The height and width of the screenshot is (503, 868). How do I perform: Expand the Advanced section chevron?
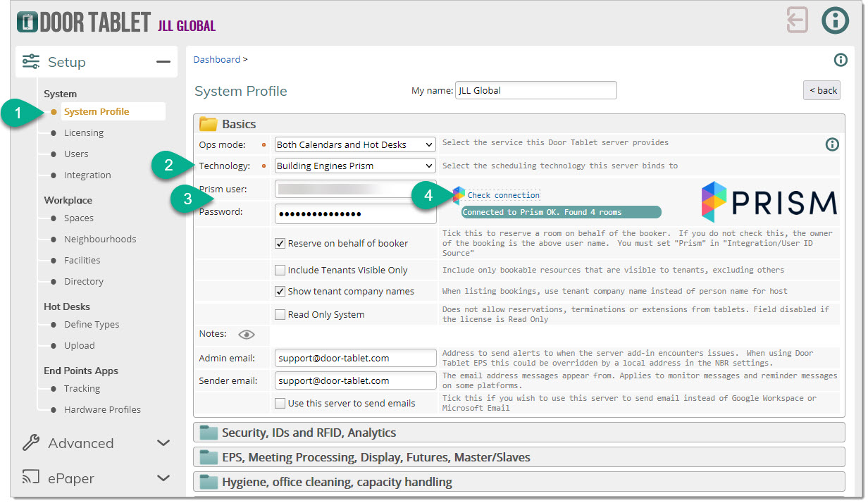click(x=163, y=443)
